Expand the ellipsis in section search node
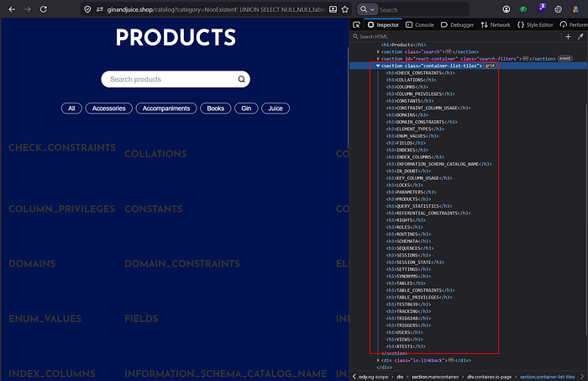 (448, 51)
